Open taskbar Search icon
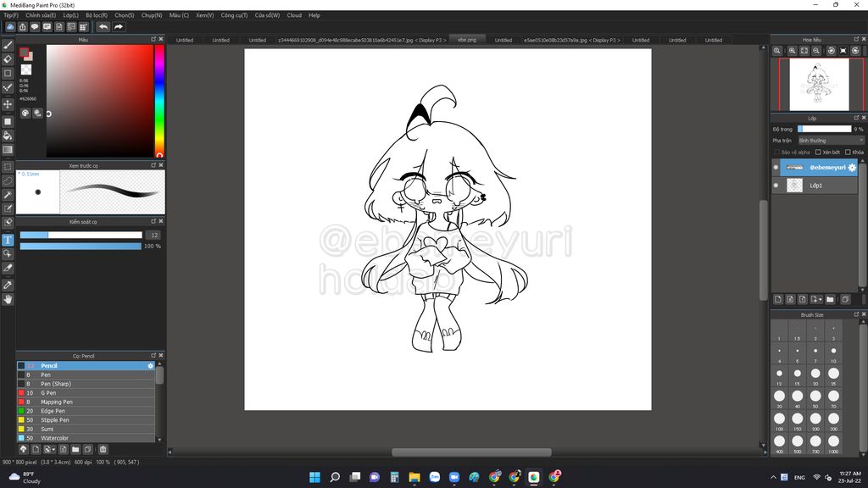This screenshot has width=868, height=488. [x=334, y=477]
